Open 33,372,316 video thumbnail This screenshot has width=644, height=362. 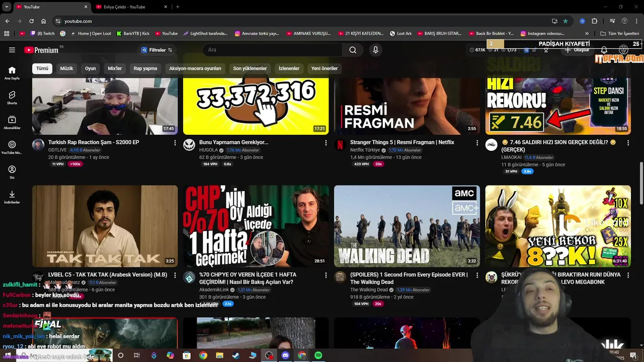[256, 106]
